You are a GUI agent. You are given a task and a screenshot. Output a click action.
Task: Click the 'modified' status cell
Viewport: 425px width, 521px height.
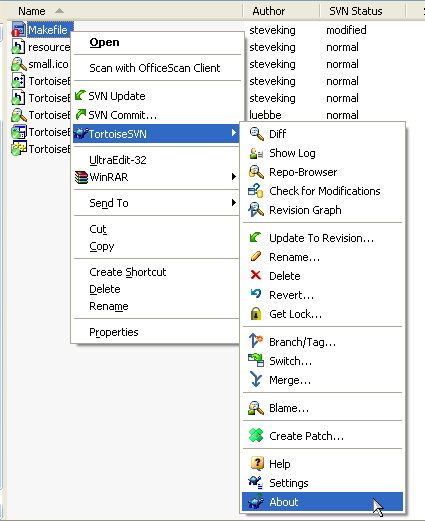click(x=346, y=30)
